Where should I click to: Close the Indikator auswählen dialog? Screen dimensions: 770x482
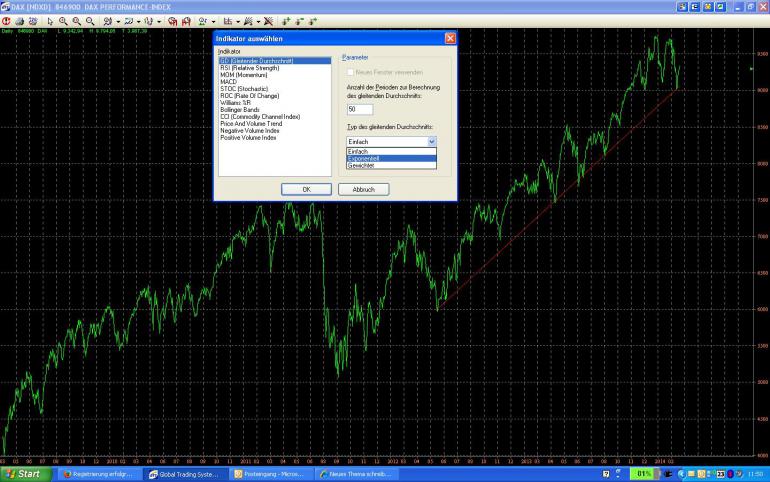tap(450, 38)
